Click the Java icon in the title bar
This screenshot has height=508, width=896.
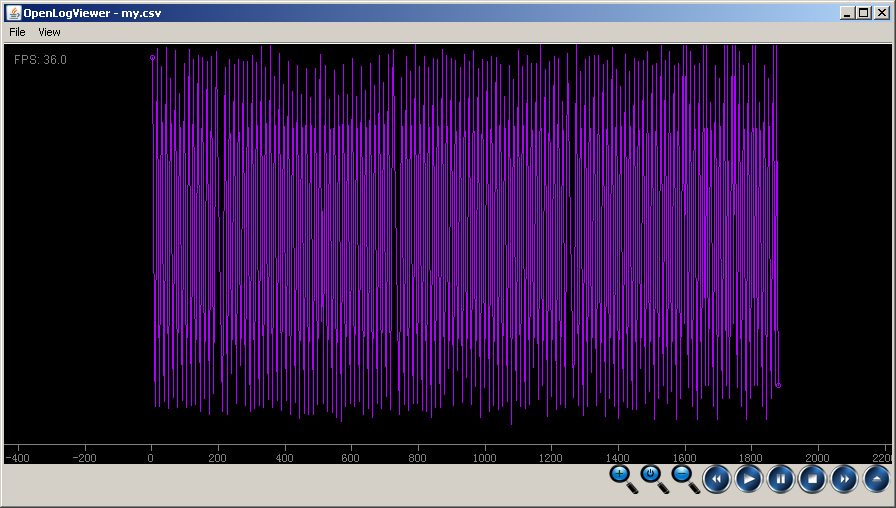[13, 12]
